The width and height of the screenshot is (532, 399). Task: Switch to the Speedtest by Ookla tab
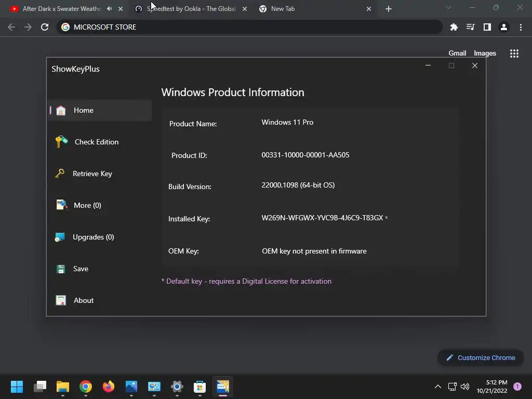click(191, 9)
